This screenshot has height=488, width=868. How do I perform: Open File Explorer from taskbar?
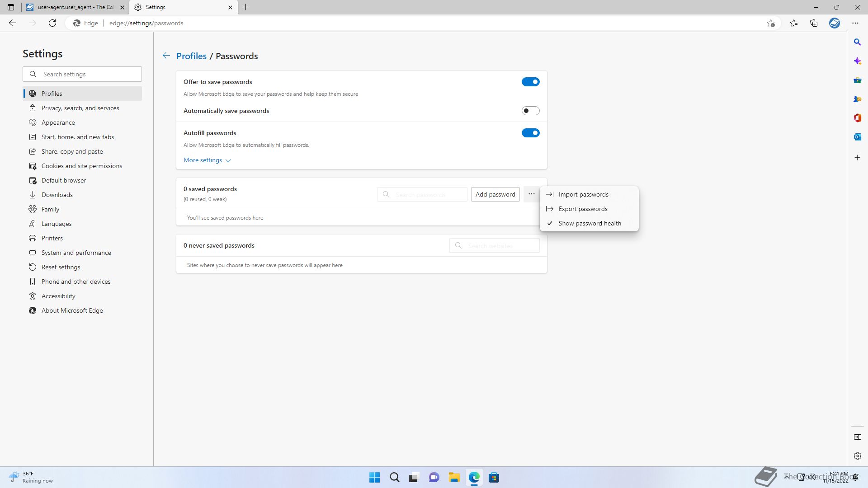coord(454,477)
